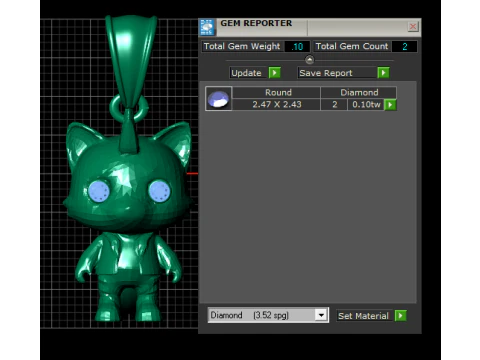The image size is (480, 360).
Task: Click the Total Gem Weight label
Action: click(x=242, y=46)
